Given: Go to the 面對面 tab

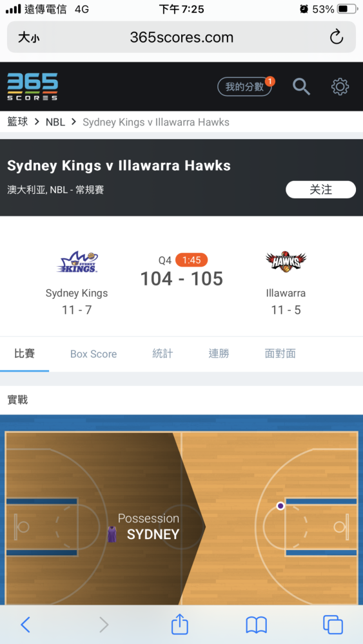Looking at the screenshot, I should 280,354.
